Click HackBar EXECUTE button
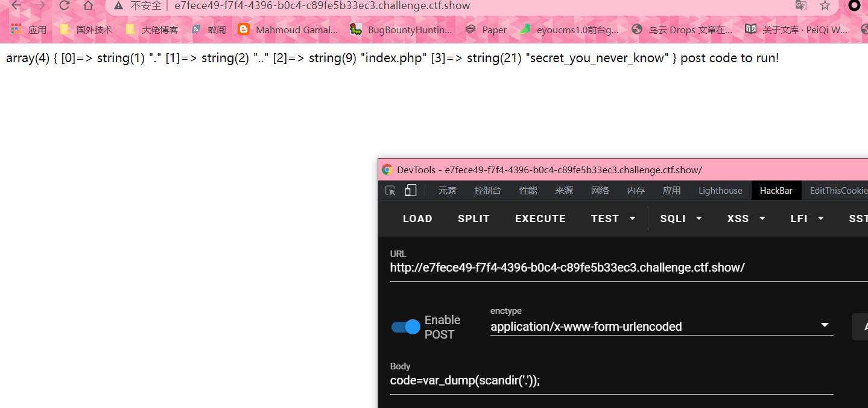Viewport: 868px width, 408px height. [540, 218]
